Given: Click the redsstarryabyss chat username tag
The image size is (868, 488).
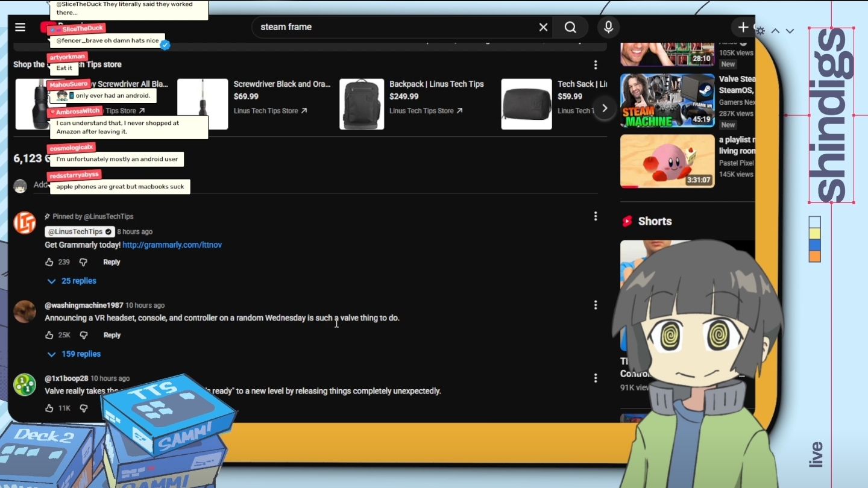Looking at the screenshot, I should click(74, 175).
